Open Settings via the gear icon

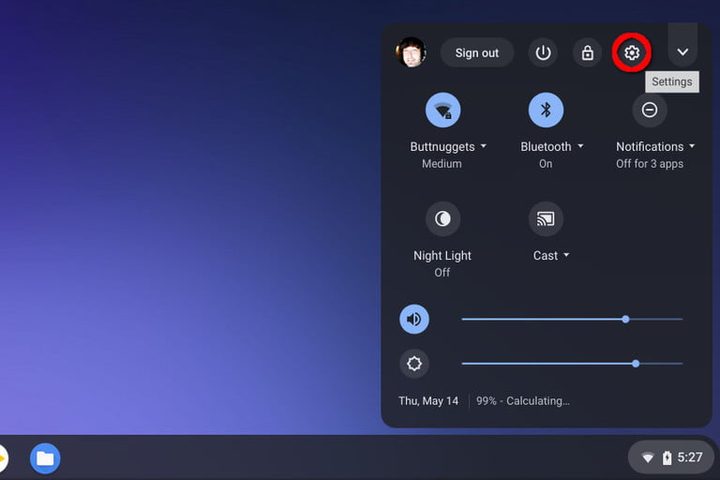[x=632, y=53]
